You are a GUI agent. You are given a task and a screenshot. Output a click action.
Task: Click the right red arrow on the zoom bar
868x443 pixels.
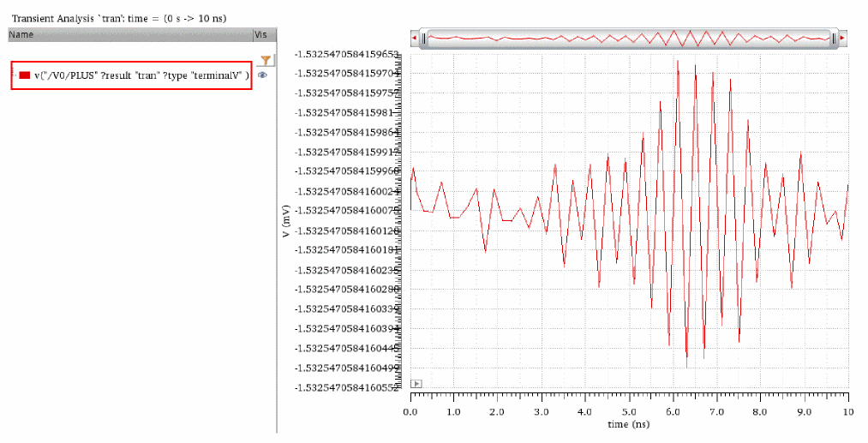coord(842,39)
